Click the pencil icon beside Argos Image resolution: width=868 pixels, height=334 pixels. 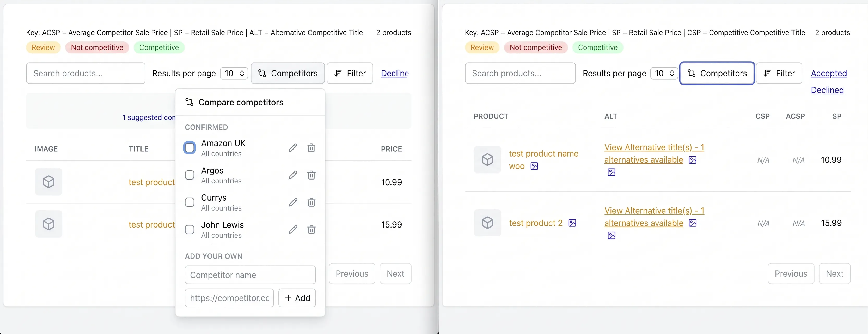pos(293,175)
